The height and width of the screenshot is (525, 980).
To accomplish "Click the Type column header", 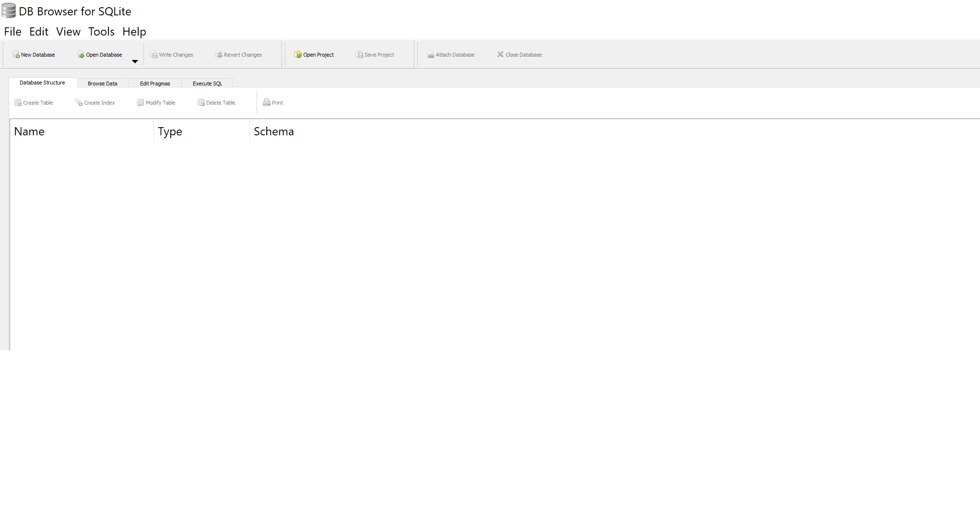I will 201,131.
